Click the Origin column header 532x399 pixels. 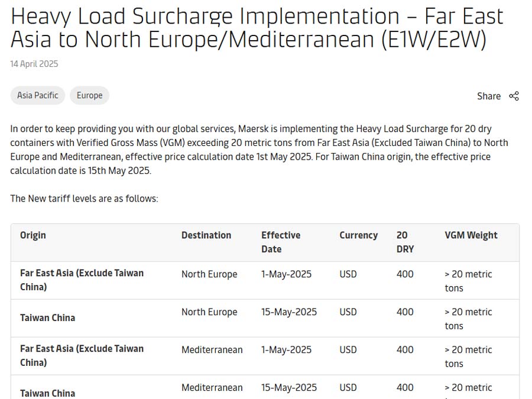(x=33, y=235)
